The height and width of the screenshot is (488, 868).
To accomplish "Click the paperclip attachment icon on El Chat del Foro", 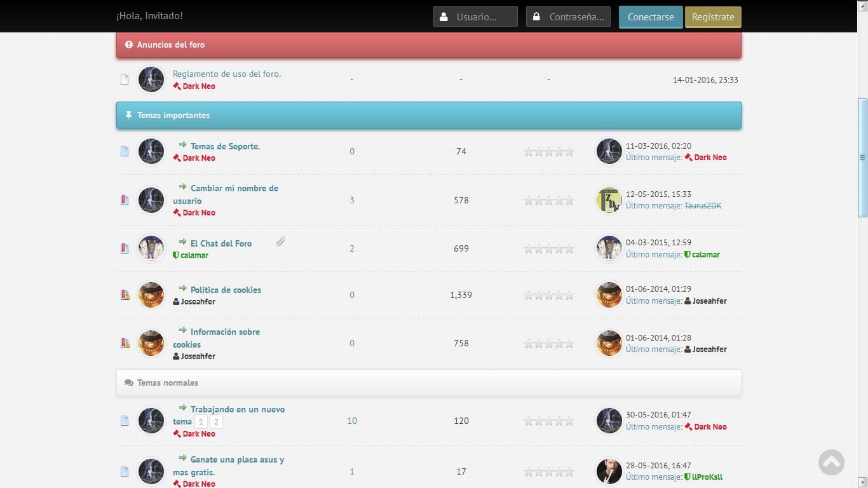I will click(280, 241).
